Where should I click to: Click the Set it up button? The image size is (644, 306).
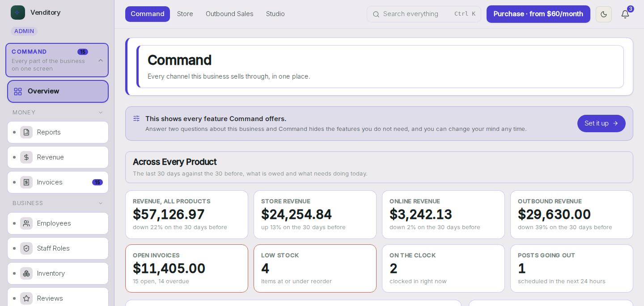pyautogui.click(x=602, y=123)
